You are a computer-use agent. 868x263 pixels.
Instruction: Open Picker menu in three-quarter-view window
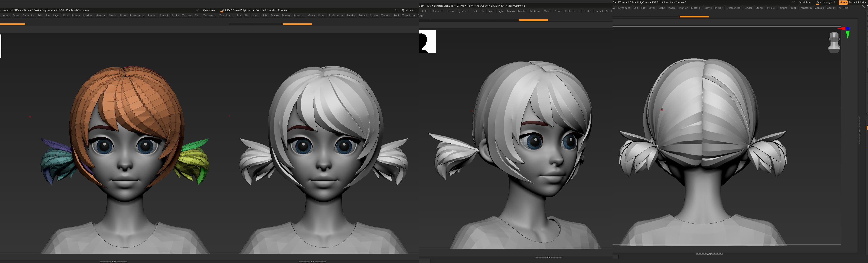558,11
